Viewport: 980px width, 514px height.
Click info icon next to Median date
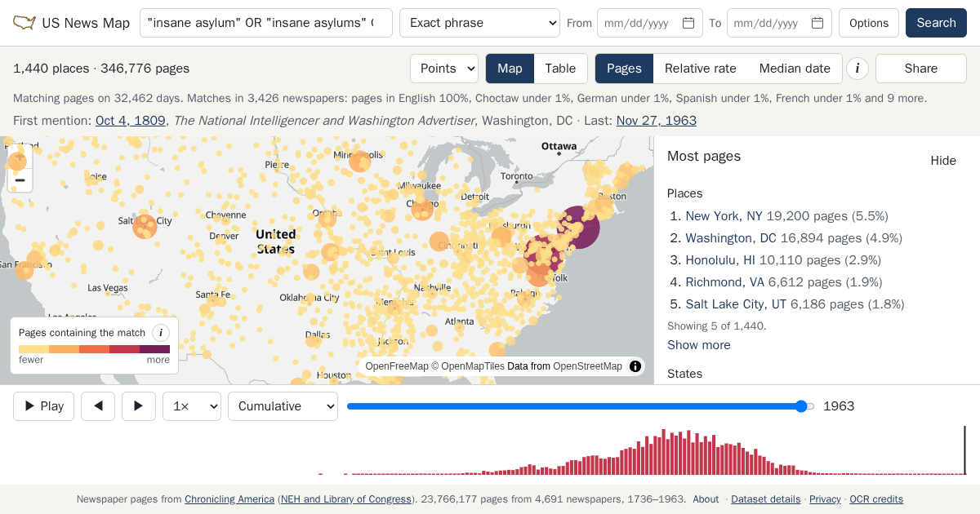click(857, 69)
